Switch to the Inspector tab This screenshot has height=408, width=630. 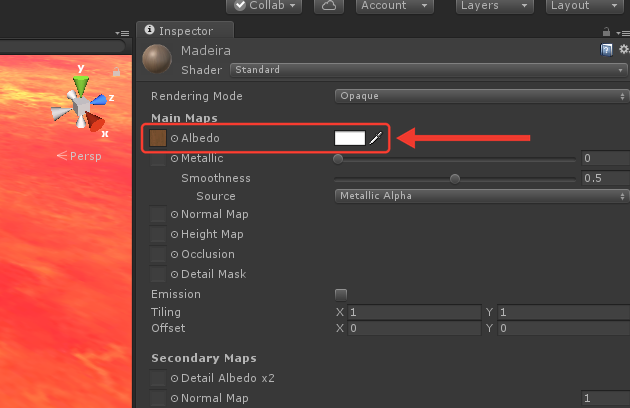[185, 31]
